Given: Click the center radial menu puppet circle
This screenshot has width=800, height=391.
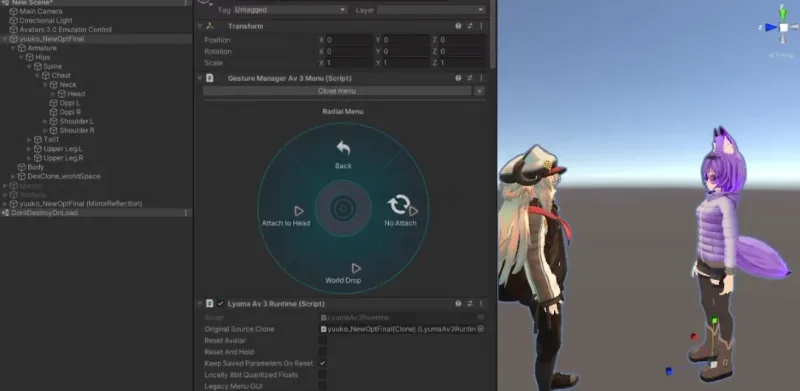Looking at the screenshot, I should click(x=343, y=208).
